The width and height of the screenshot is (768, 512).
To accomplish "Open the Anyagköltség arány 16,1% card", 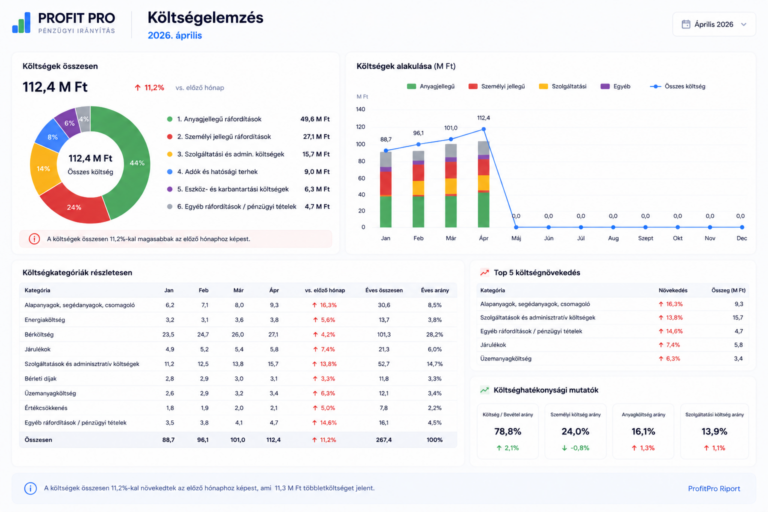I will (x=643, y=431).
